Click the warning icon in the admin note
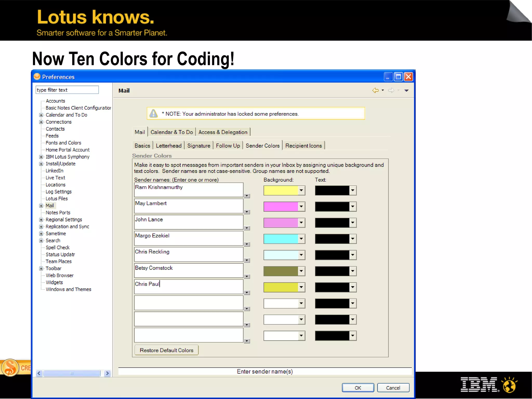 [x=154, y=113]
